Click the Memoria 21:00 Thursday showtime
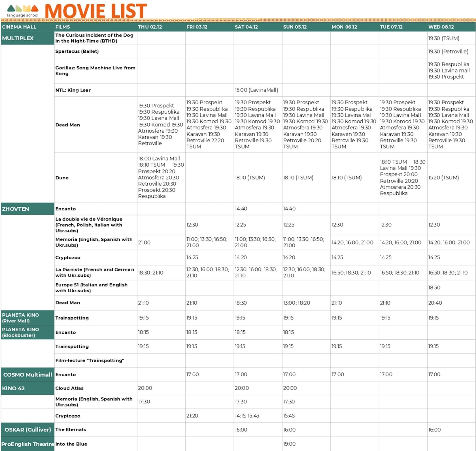Image resolution: width=476 pixels, height=451 pixels. pos(144,242)
